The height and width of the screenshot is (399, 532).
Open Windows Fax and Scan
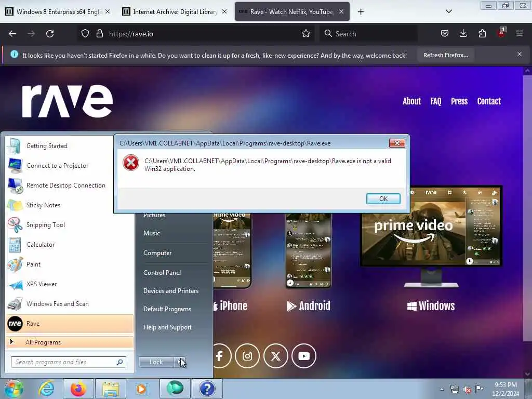(x=70, y=303)
